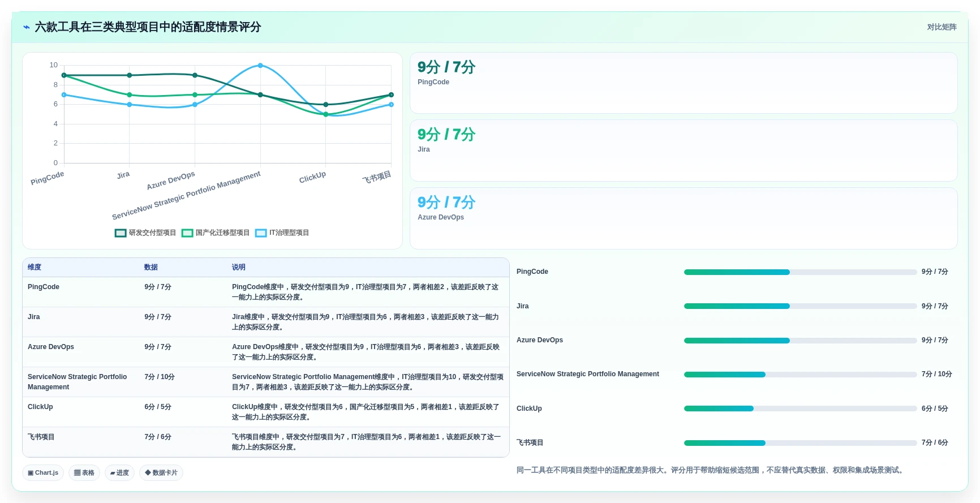The image size is (980, 503).
Task: Toggle the 国产化迁移型项目 legend swatch
Action: (x=187, y=233)
